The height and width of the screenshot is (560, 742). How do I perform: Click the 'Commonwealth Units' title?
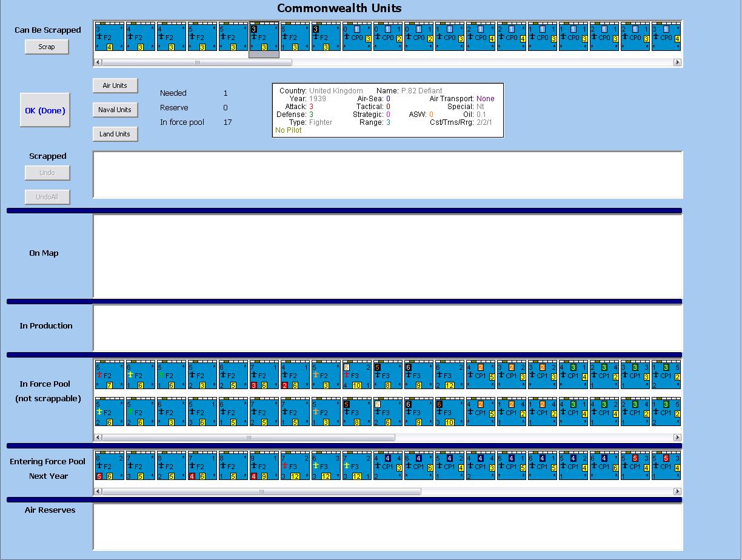tap(339, 8)
